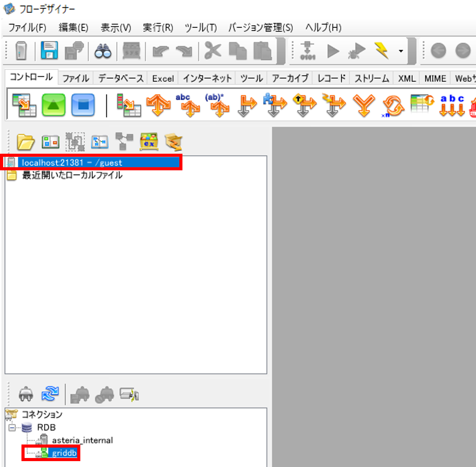
Task: Open the ファイル(F) menu
Action: [x=27, y=28]
